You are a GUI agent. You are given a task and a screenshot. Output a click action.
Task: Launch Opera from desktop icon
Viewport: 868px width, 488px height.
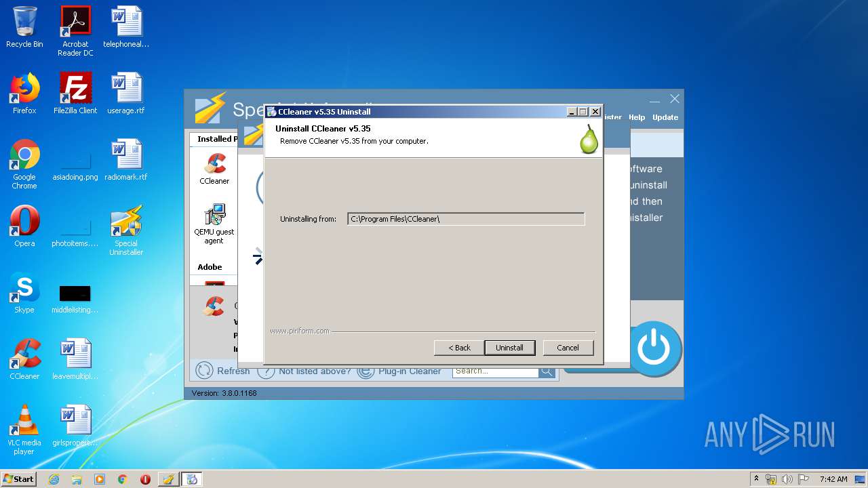24,227
